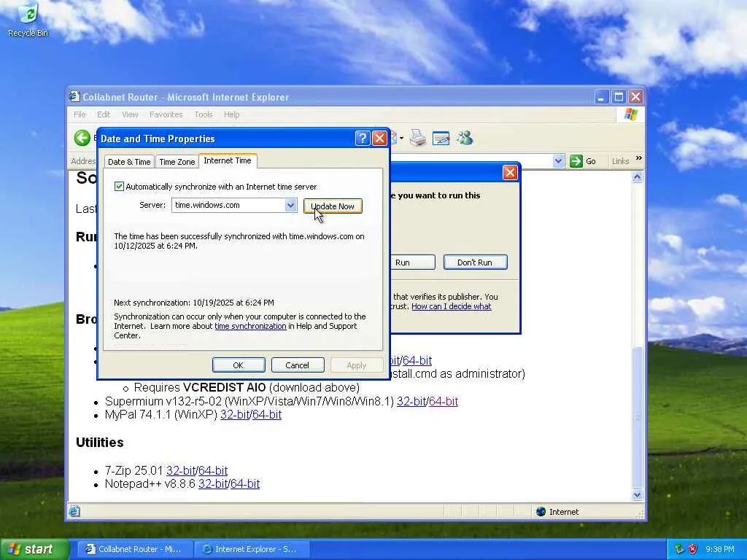
Task: Click the server name input field time.windows.com
Action: 228,205
